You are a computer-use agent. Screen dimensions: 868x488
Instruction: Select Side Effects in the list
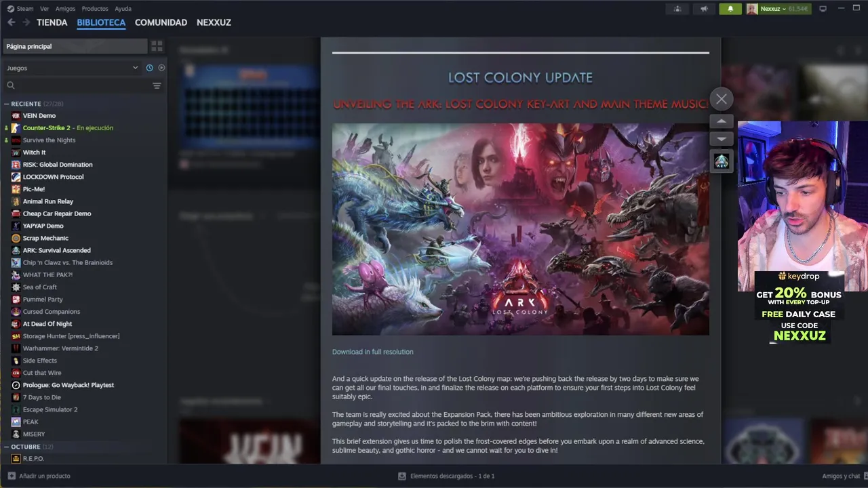pos(39,361)
